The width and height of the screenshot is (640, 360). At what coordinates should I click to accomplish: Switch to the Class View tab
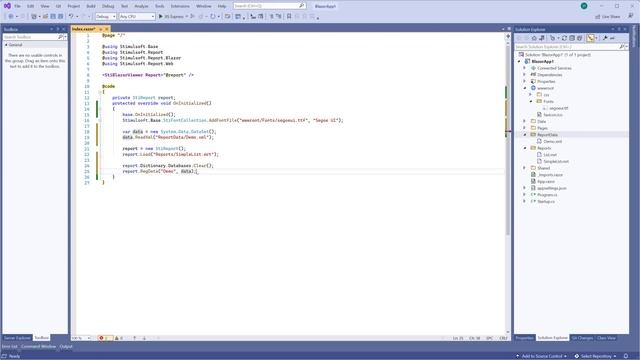pos(606,338)
